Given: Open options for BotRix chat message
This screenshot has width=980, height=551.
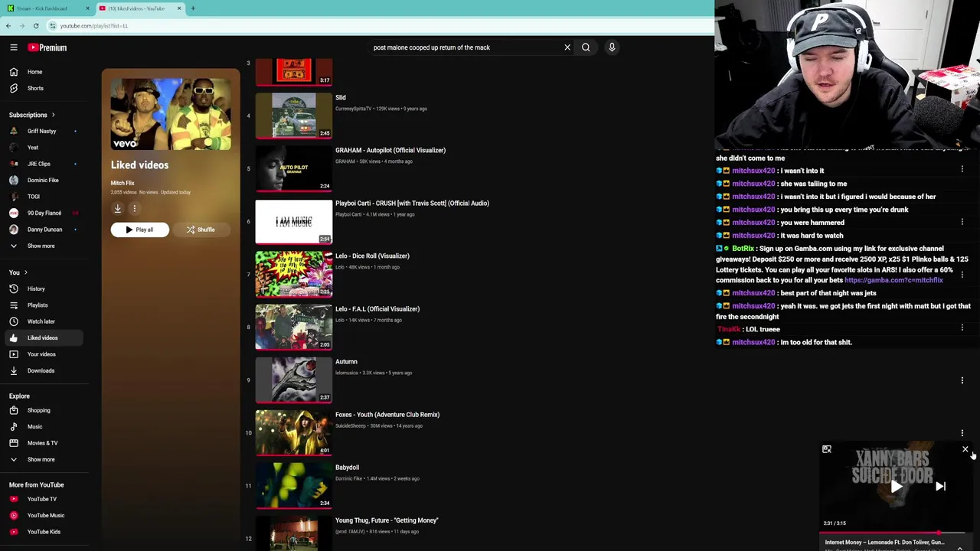Looking at the screenshot, I should 962,274.
